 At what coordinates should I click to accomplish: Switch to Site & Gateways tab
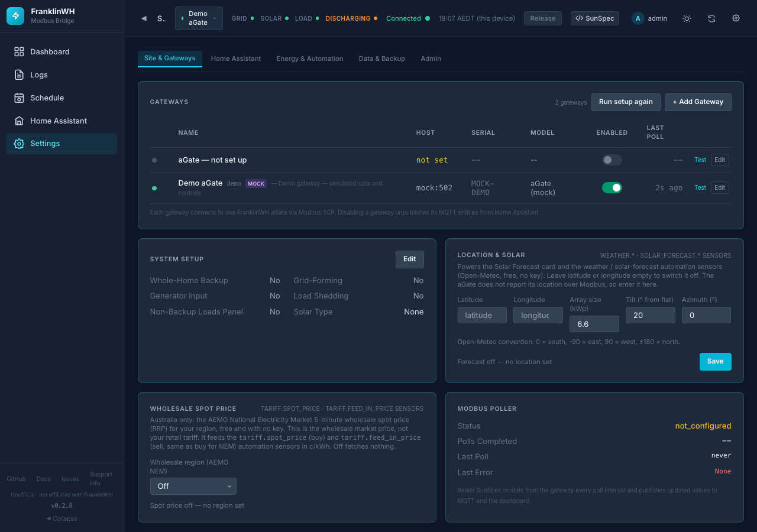coord(170,59)
